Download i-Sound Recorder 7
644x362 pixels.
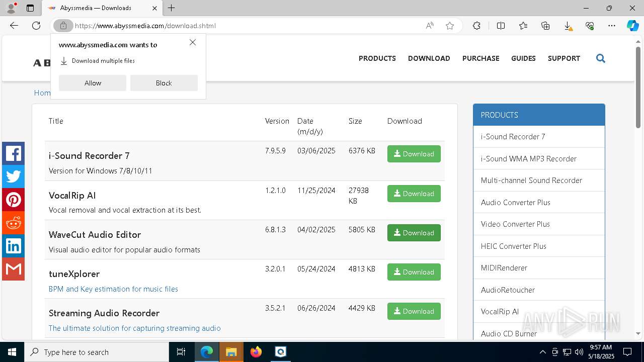414,154
